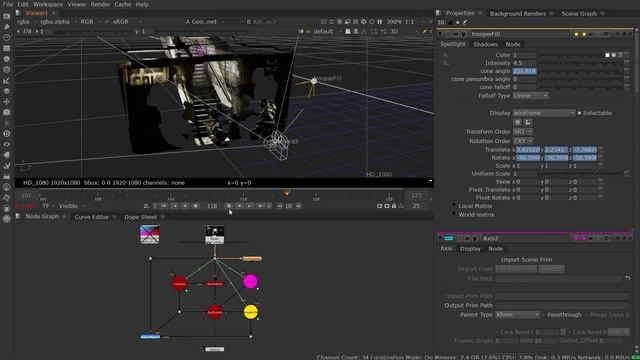
Task: Collapse the Axis2 properties panel arrow
Action: coord(440,238)
